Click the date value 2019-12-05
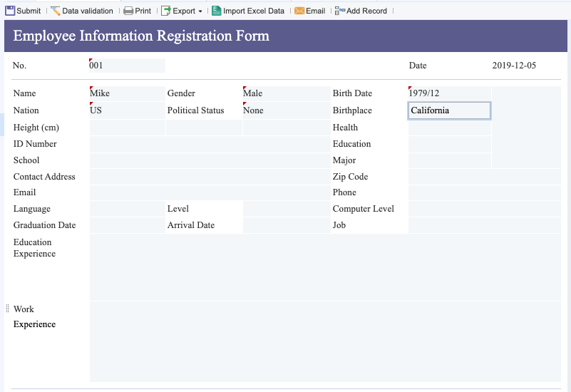The height and width of the screenshot is (392, 571). point(514,66)
